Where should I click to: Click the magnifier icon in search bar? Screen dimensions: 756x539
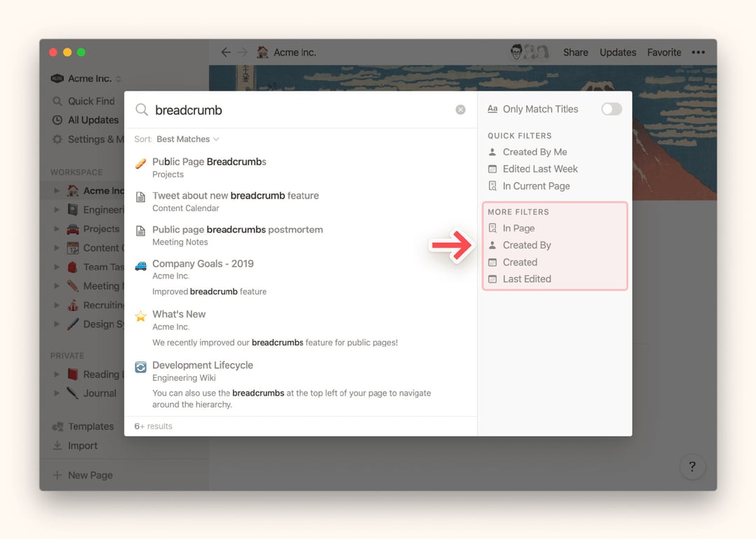point(142,109)
